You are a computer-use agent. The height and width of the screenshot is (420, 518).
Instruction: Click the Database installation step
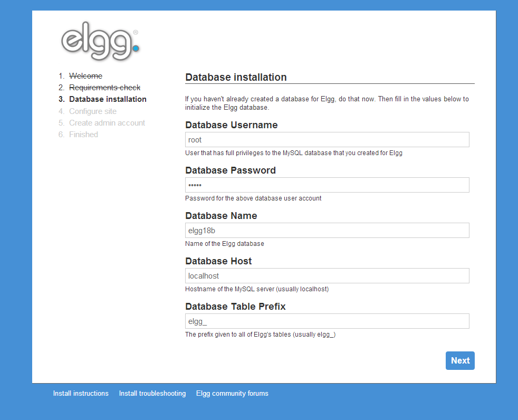coord(108,99)
